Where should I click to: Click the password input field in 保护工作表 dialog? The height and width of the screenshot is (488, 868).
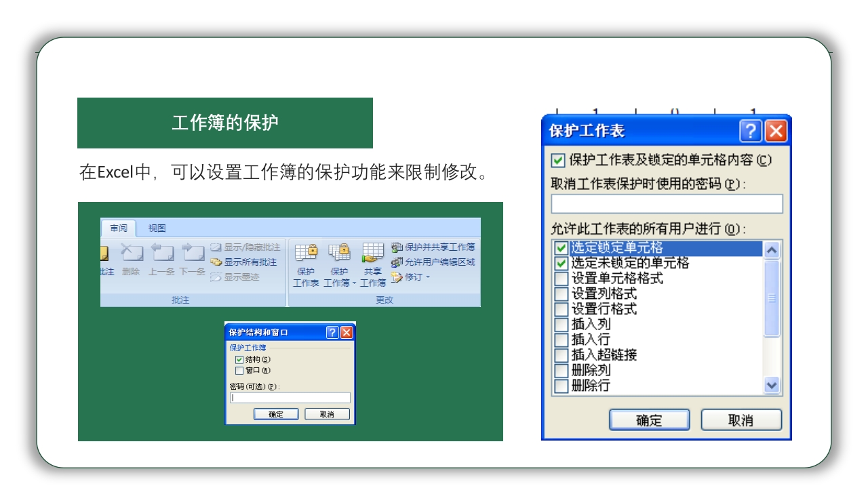[x=667, y=203]
